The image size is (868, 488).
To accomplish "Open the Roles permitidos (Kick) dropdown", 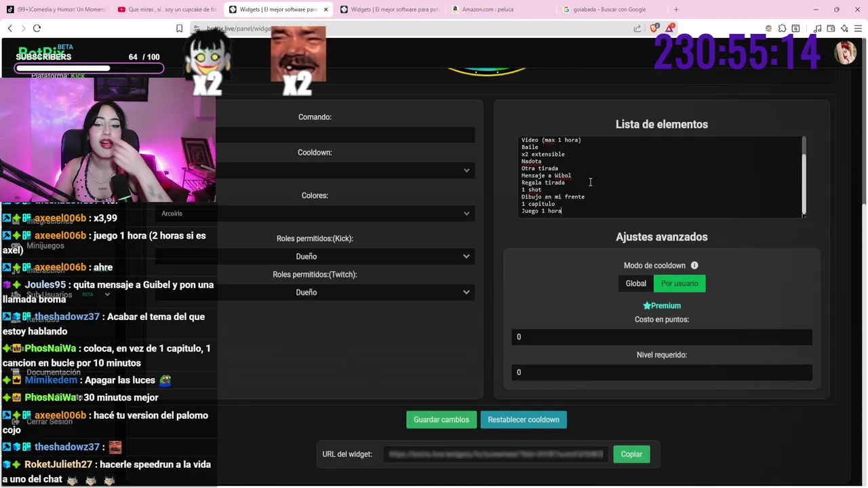I will click(x=315, y=256).
